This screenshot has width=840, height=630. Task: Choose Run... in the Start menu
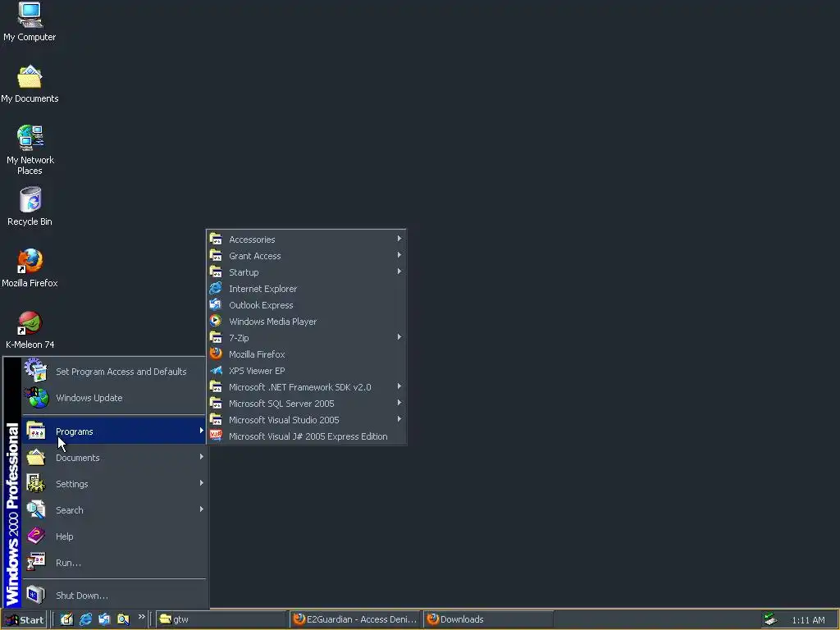pyautogui.click(x=114, y=563)
